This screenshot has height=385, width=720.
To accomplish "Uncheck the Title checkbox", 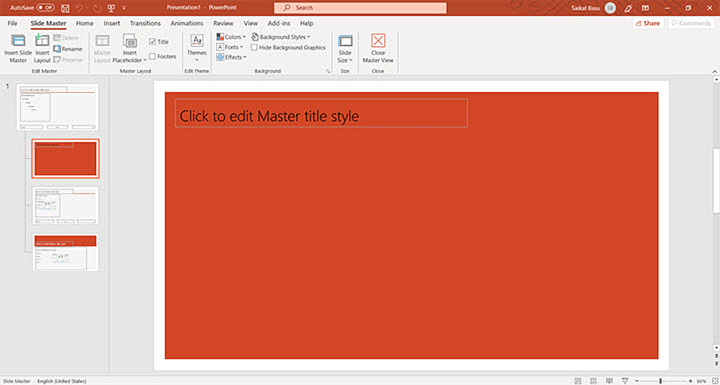I will tap(153, 41).
